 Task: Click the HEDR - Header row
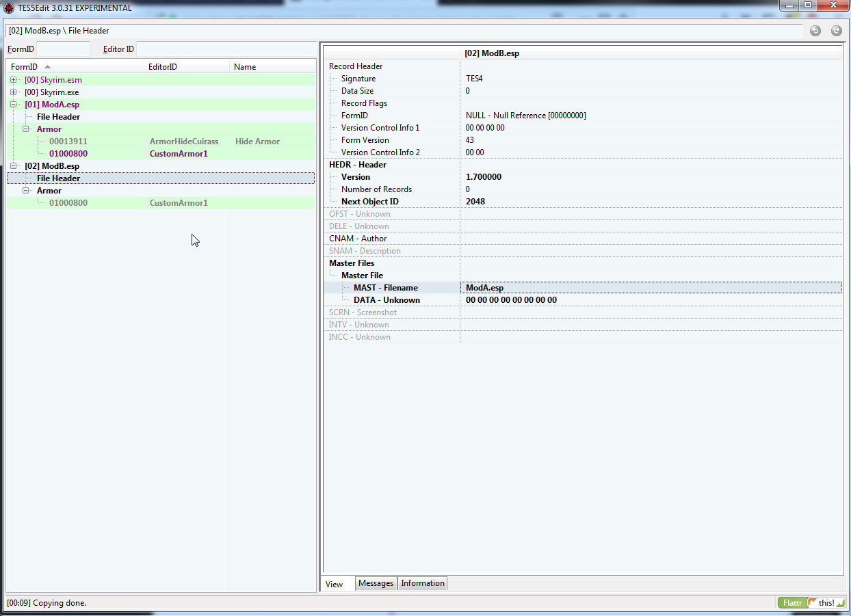click(583, 165)
